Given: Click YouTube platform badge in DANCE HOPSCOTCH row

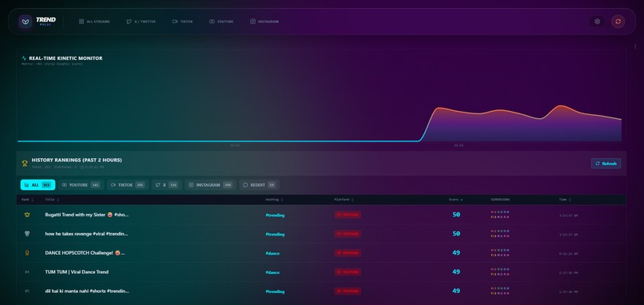Looking at the screenshot, I should tap(348, 253).
